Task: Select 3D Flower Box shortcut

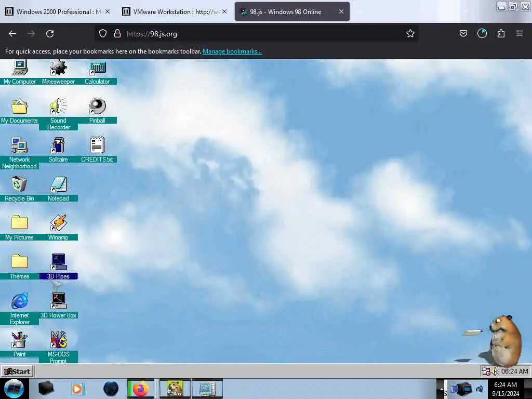Action: point(58,305)
